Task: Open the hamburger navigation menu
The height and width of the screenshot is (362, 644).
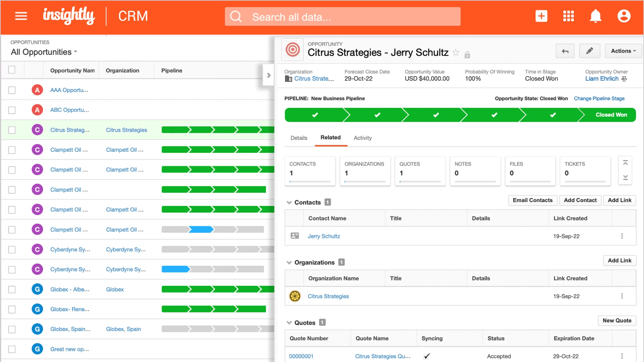Action: [21, 16]
